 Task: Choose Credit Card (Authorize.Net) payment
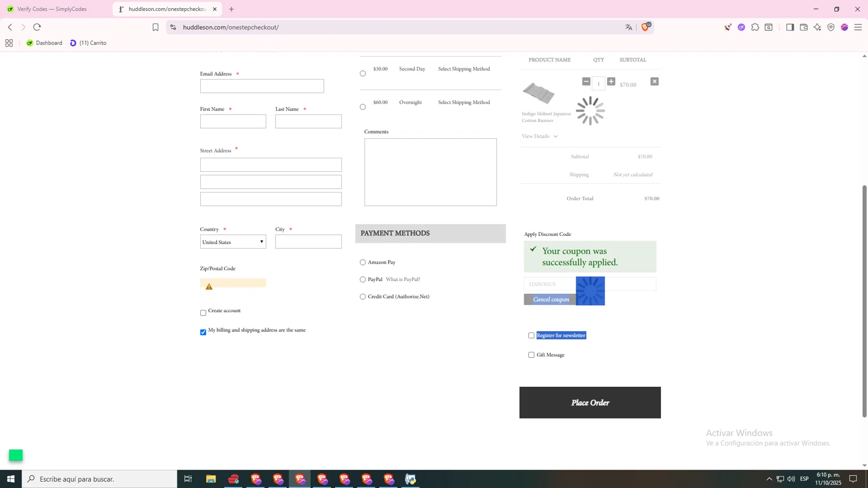[x=363, y=297]
